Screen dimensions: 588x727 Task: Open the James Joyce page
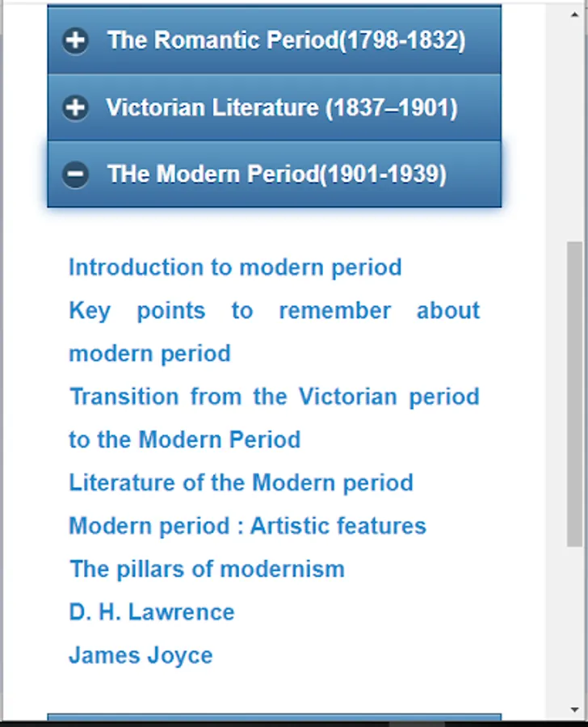pyautogui.click(x=141, y=655)
